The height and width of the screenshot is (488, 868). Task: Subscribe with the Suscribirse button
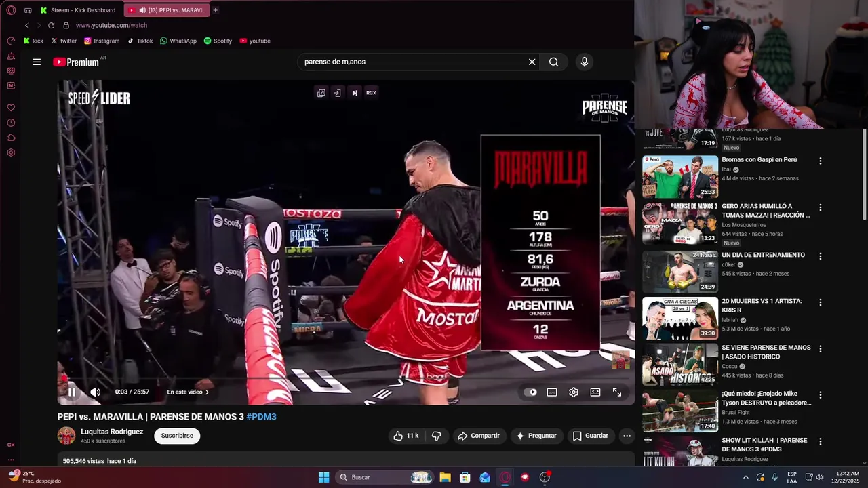tap(177, 436)
